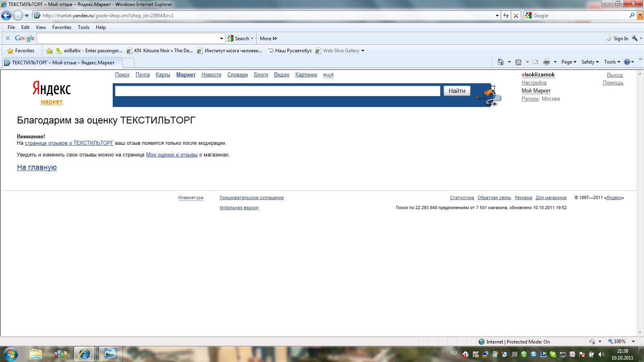Close the Google toolbar with X
Viewport: 644px width, 362px height.
point(8,39)
